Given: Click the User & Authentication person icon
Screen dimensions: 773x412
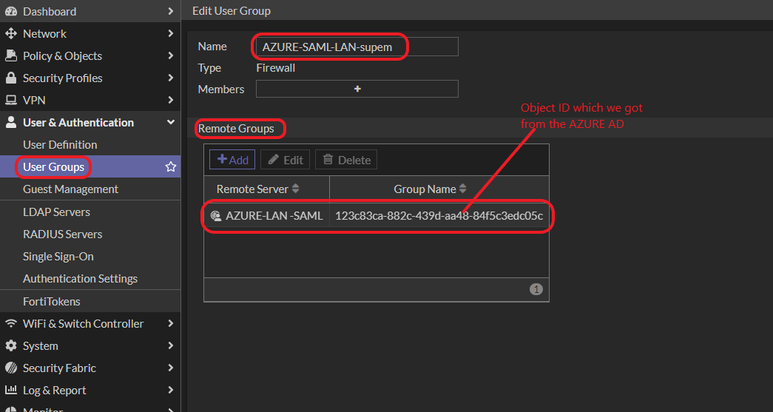Looking at the screenshot, I should click(10, 122).
